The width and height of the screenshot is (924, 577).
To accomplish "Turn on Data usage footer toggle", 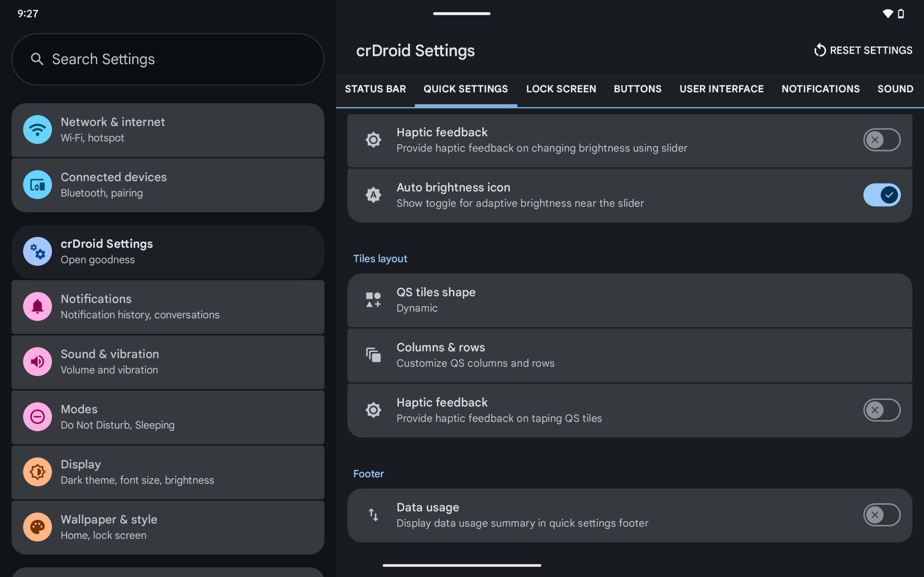I will pyautogui.click(x=881, y=515).
